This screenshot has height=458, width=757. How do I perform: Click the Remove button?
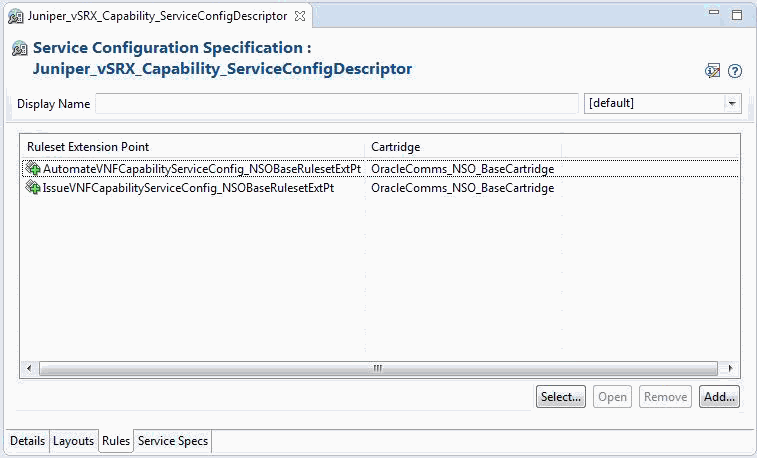click(665, 397)
